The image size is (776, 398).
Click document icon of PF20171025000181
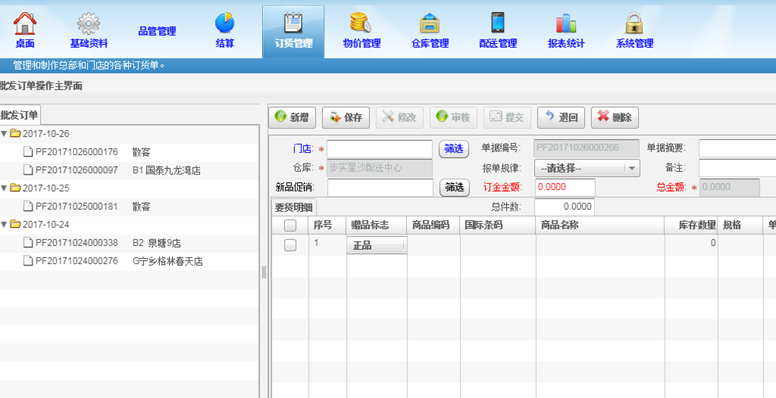click(x=28, y=206)
